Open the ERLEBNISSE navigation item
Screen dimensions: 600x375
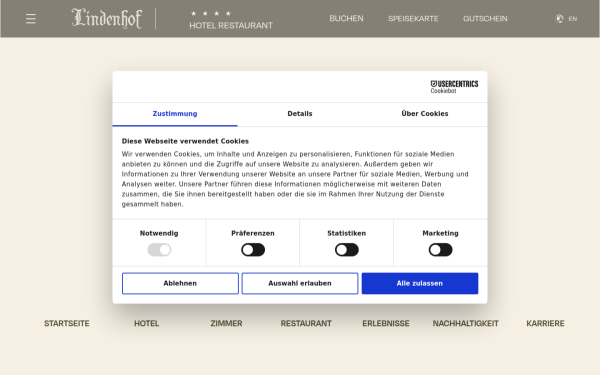(386, 324)
